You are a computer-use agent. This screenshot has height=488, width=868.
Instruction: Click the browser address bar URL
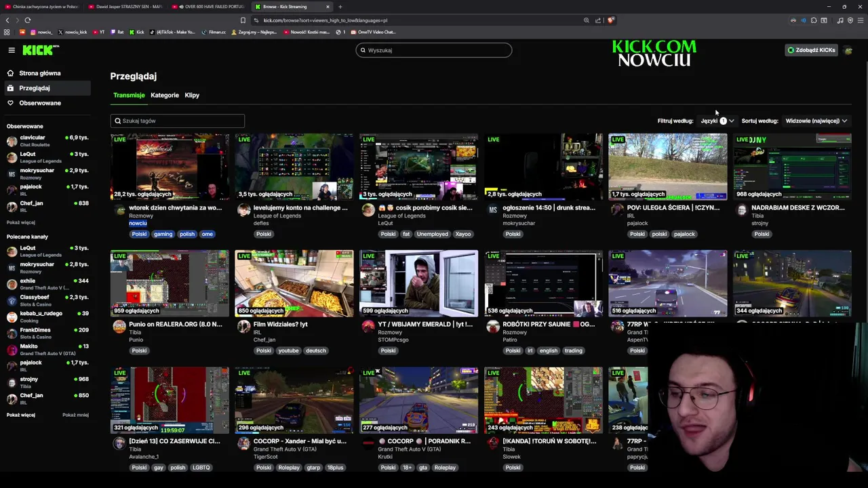click(x=325, y=20)
